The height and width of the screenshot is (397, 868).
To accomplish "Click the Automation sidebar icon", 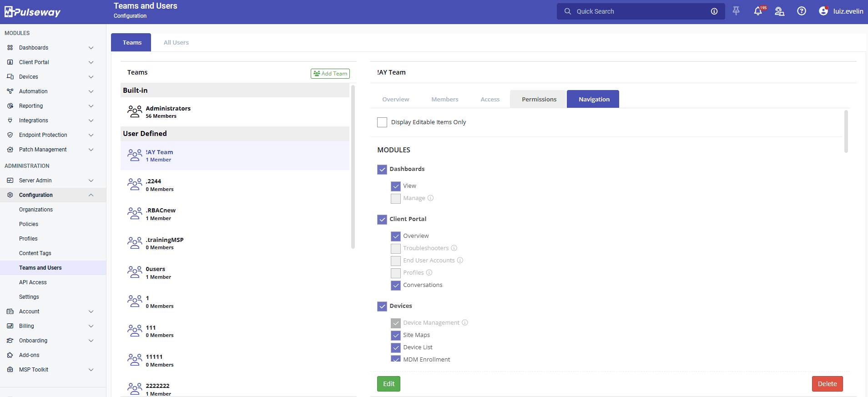I will [x=10, y=91].
